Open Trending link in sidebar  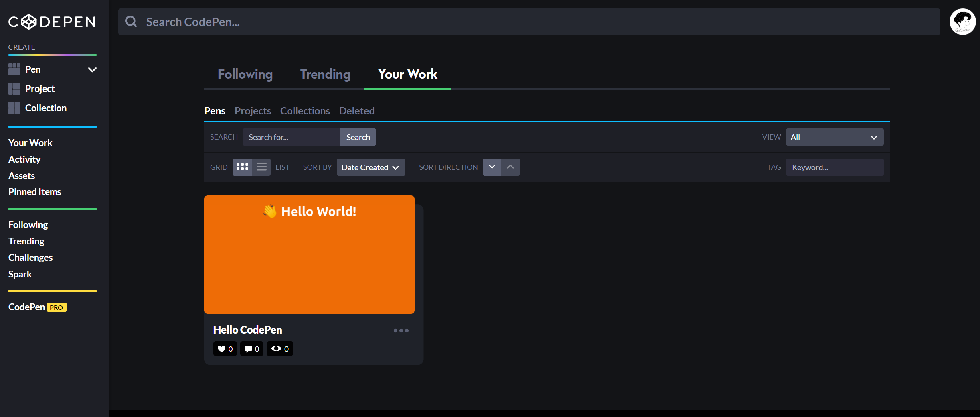[x=26, y=241]
